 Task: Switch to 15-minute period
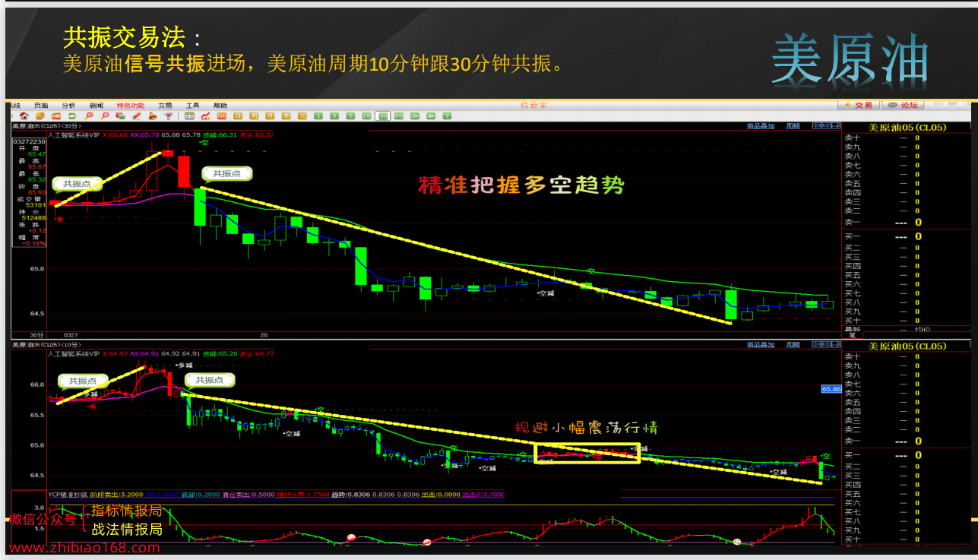367,116
